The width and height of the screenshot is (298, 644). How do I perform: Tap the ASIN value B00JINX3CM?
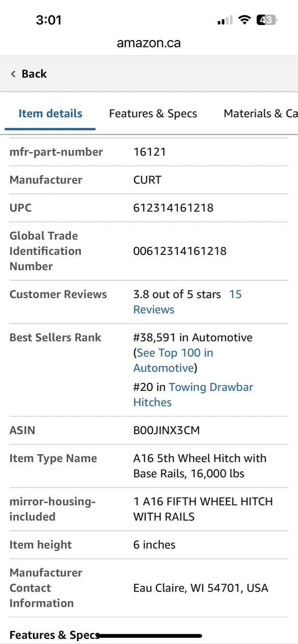point(166,430)
